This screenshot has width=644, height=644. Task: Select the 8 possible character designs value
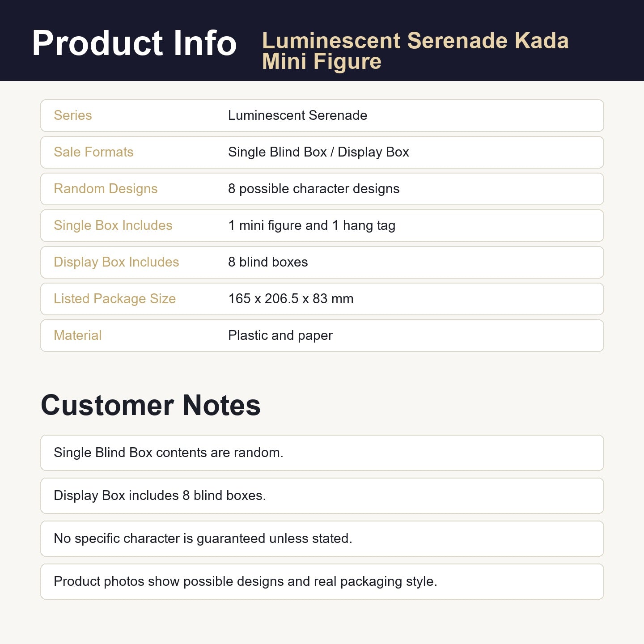314,189
